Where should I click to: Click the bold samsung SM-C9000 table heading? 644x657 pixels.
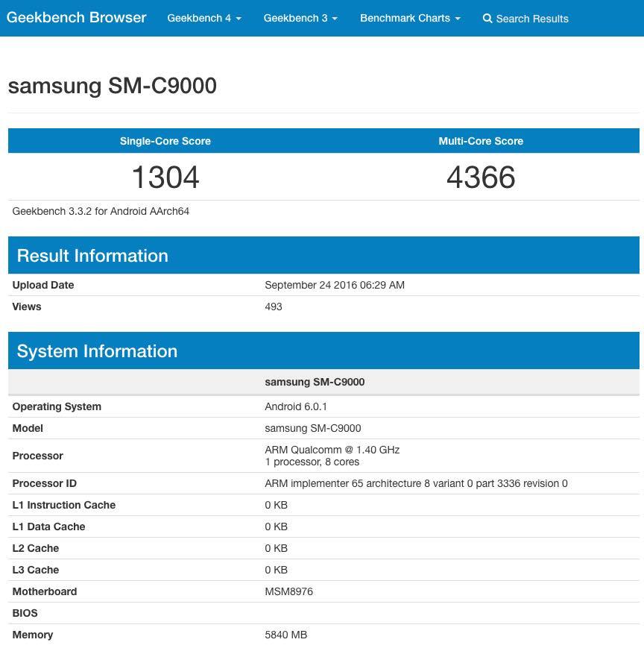click(x=315, y=382)
